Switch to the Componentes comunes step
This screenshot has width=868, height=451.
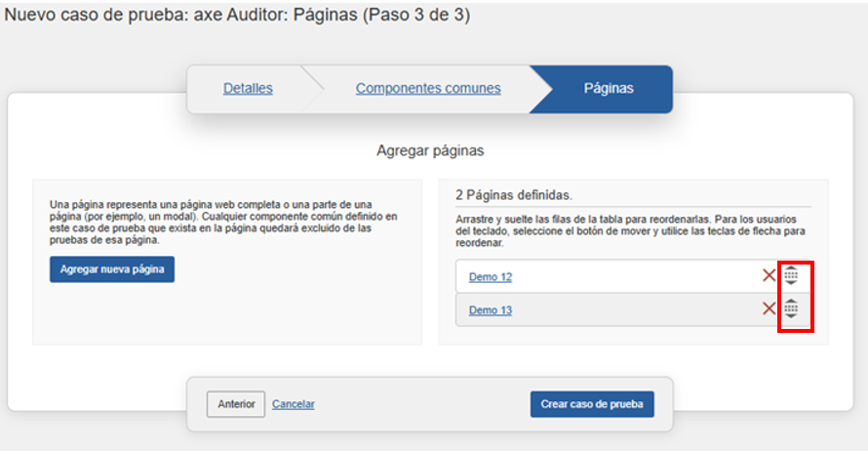point(427,89)
